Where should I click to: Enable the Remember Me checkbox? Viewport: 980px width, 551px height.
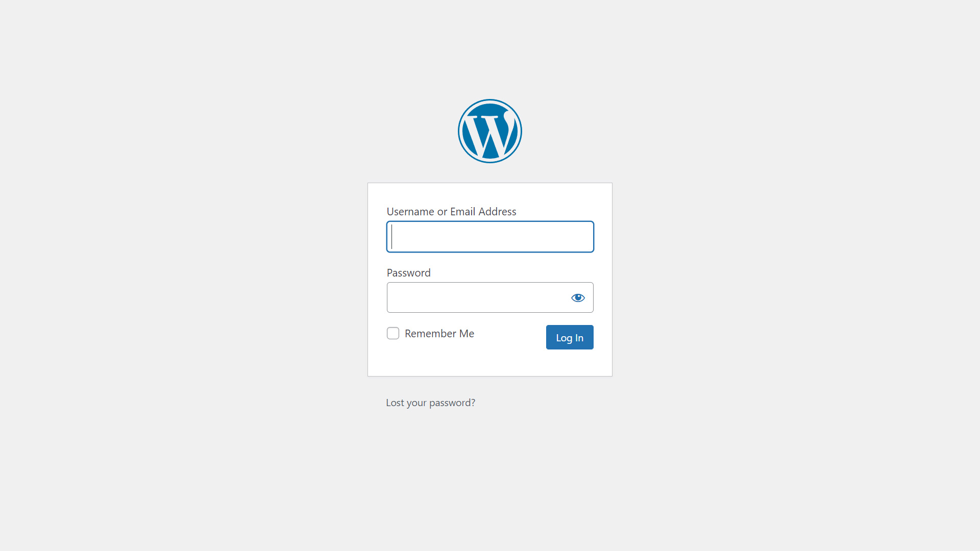(x=393, y=333)
